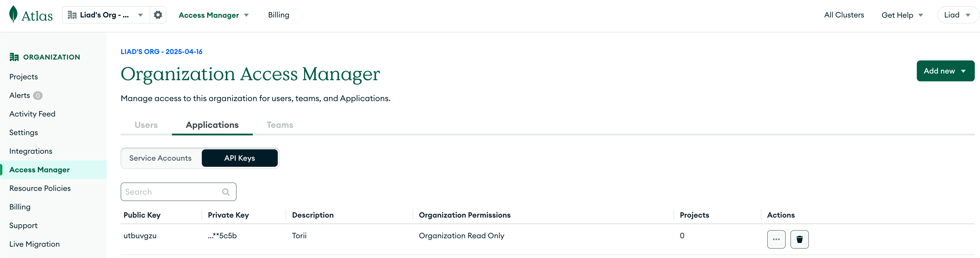Viewport: 980px width, 258px height.
Task: Click the Alerts count badge
Action: pos(38,96)
